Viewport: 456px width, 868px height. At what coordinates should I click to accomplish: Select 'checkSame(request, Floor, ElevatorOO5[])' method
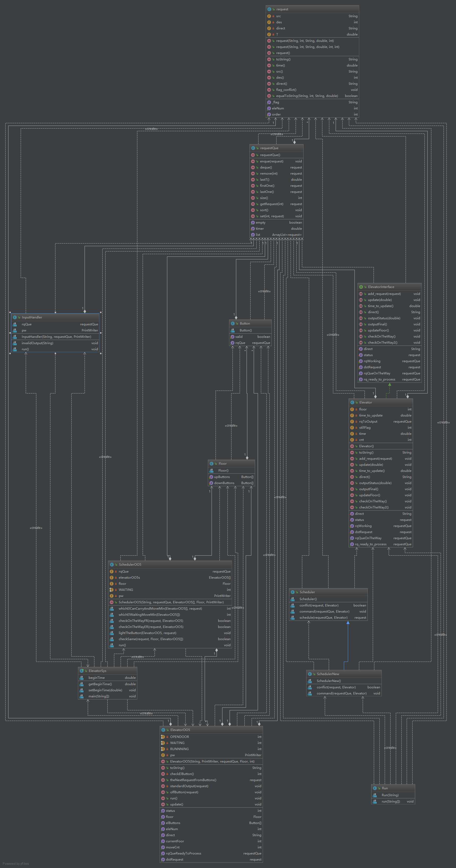(x=170, y=639)
